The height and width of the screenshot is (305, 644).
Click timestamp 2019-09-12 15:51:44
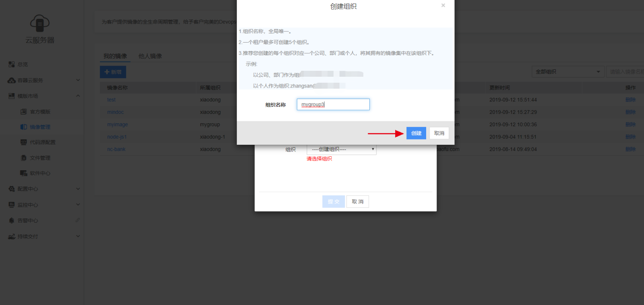(x=513, y=100)
